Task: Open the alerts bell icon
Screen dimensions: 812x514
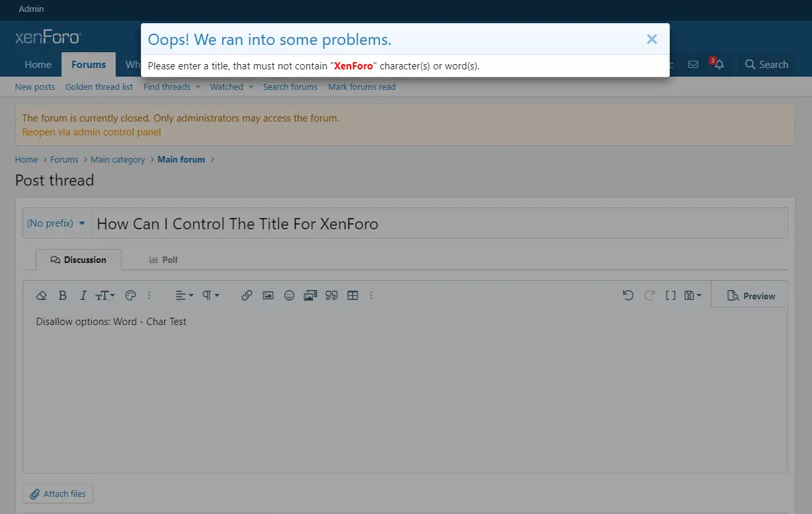Action: point(719,64)
